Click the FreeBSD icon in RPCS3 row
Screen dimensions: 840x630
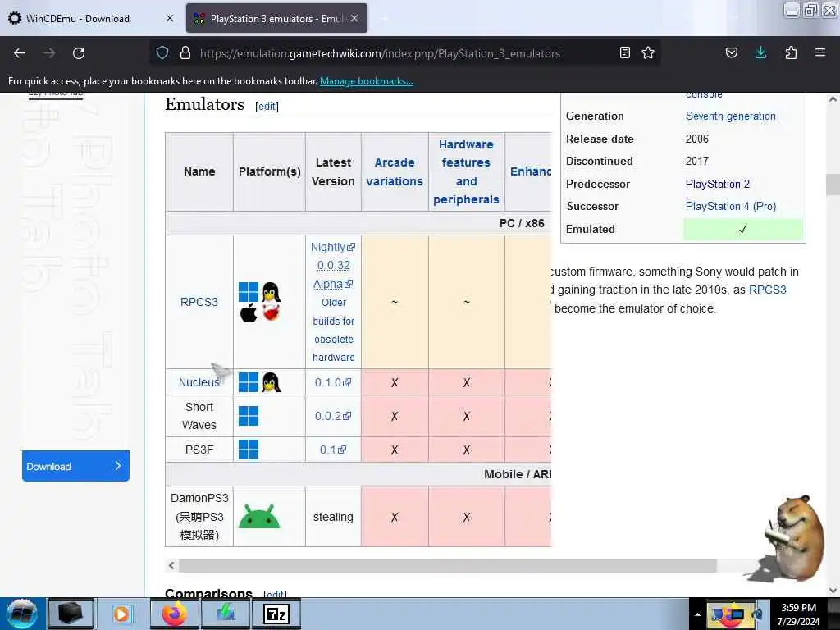pos(272,313)
